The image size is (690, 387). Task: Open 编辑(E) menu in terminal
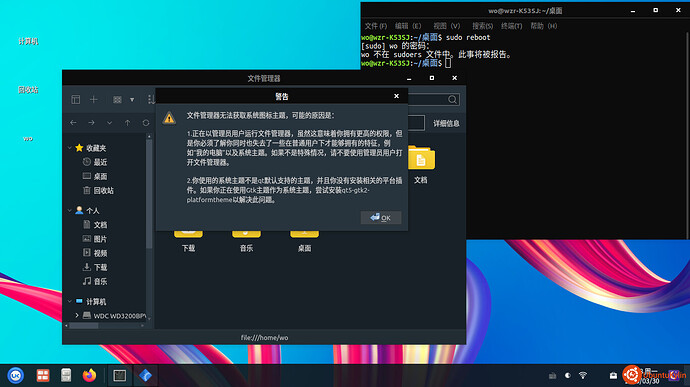point(408,26)
